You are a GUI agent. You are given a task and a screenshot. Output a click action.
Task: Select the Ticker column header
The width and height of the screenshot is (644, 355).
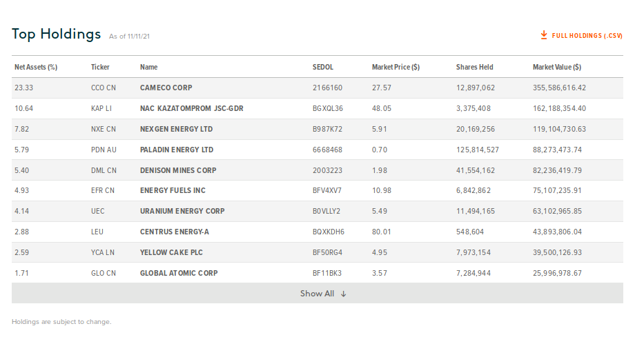(100, 68)
